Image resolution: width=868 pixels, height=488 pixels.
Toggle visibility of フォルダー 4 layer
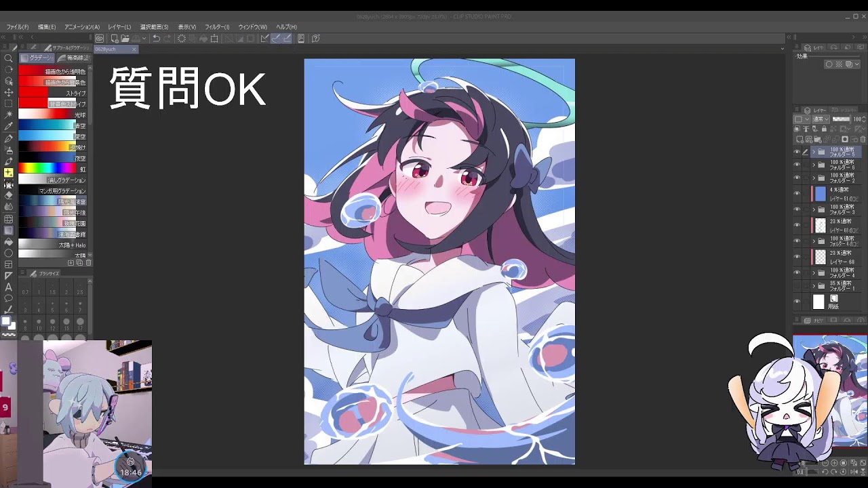797,272
